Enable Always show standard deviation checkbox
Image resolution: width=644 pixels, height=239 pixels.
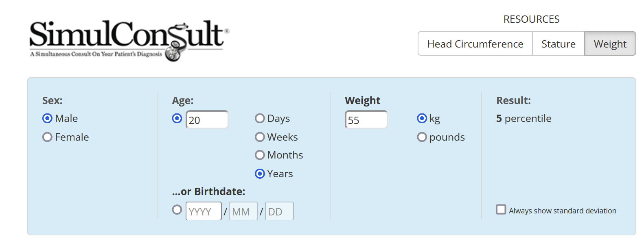point(501,209)
